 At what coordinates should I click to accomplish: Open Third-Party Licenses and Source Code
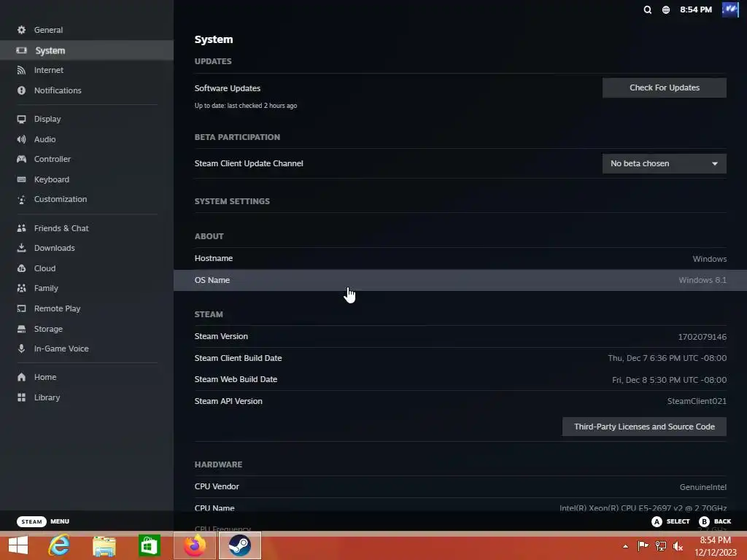[644, 427]
